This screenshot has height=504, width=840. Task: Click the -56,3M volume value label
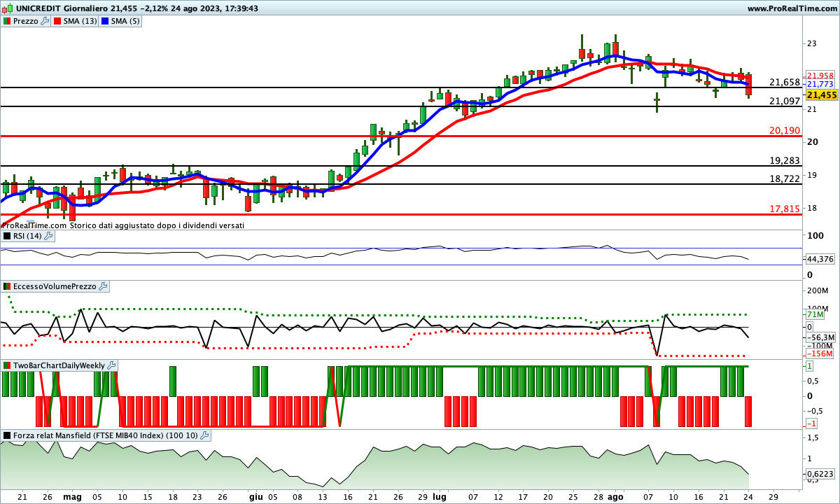click(x=820, y=337)
